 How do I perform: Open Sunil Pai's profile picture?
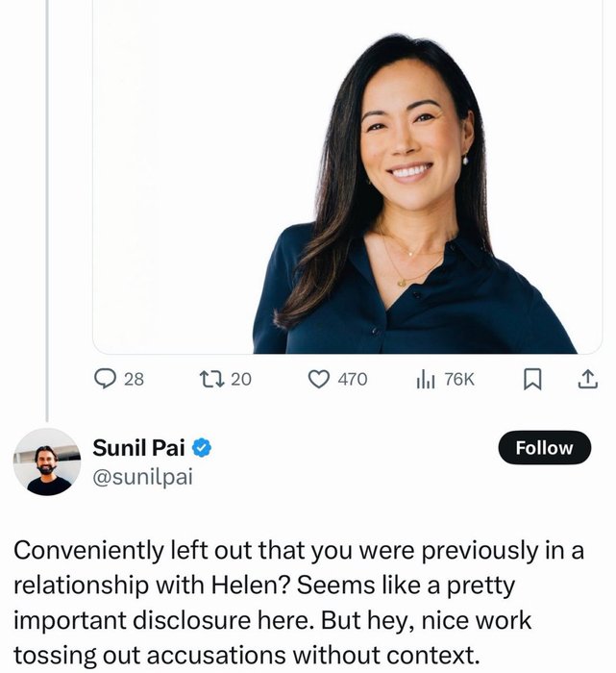48,461
